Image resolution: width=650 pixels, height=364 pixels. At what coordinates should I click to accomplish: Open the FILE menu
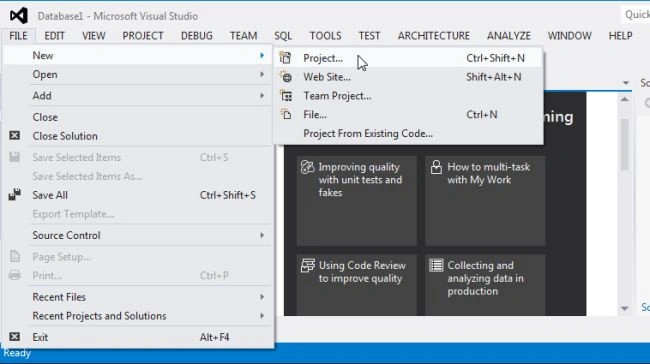pyautogui.click(x=18, y=36)
